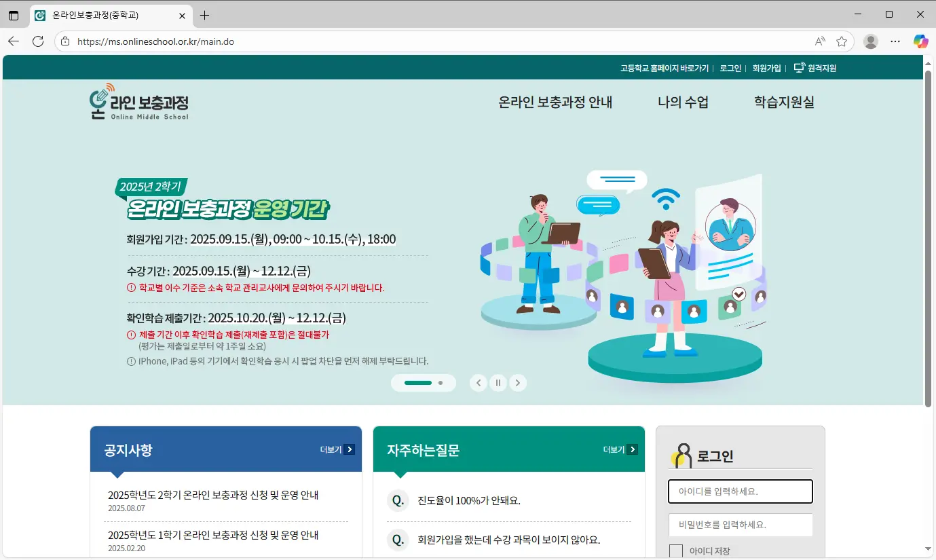Open the 온라인 보충과정 안내 menu
This screenshot has height=560, width=936.
click(x=555, y=102)
